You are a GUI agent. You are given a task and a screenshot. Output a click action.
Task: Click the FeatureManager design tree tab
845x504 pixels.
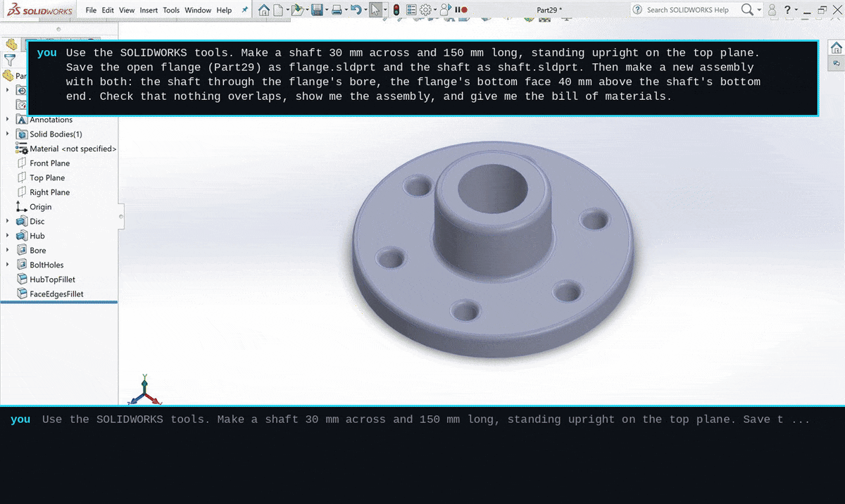pyautogui.click(x=11, y=44)
